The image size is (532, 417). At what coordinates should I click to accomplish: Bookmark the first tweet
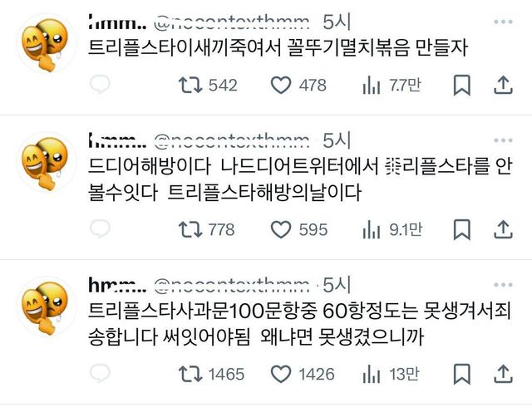tap(462, 85)
